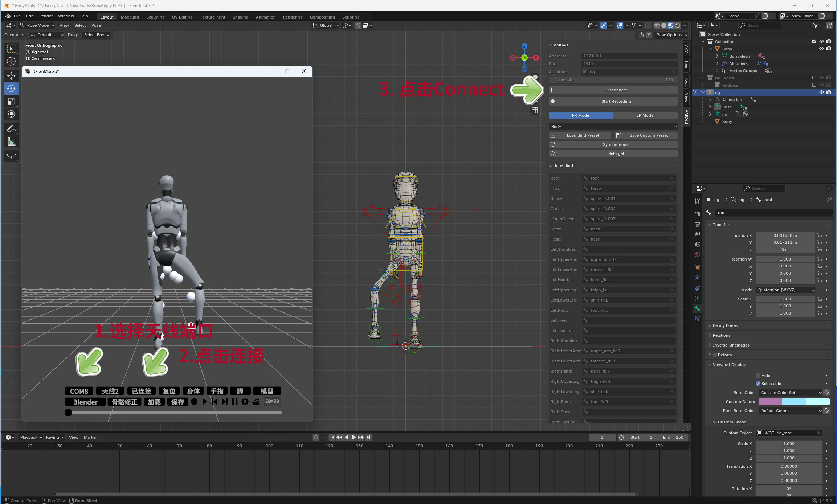Open the Render menu
This screenshot has height=504, width=837.
(x=46, y=16)
